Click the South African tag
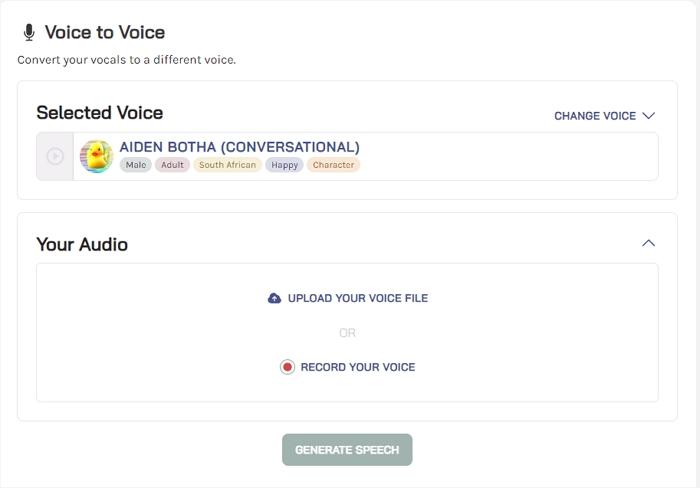700x488 pixels. click(x=227, y=165)
